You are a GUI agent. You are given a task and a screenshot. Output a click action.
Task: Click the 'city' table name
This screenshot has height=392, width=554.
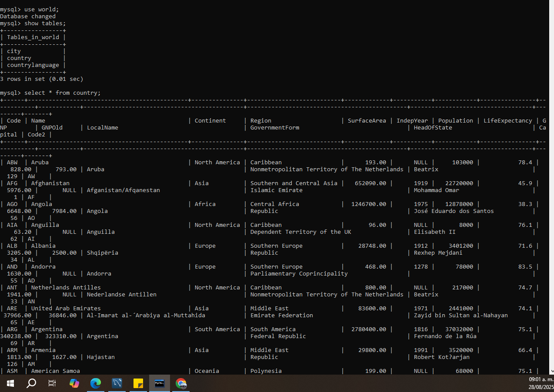[x=14, y=51]
